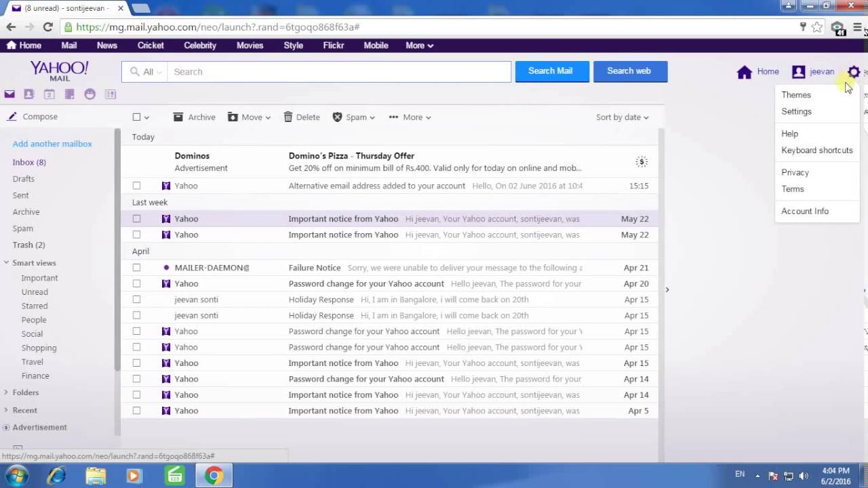Click the Spam shield icon
The image size is (868, 488).
coord(337,117)
